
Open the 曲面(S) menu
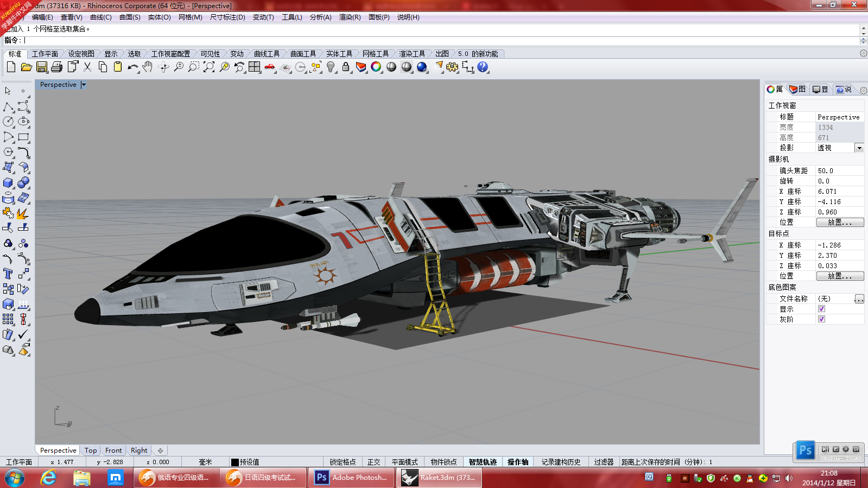pyautogui.click(x=130, y=17)
